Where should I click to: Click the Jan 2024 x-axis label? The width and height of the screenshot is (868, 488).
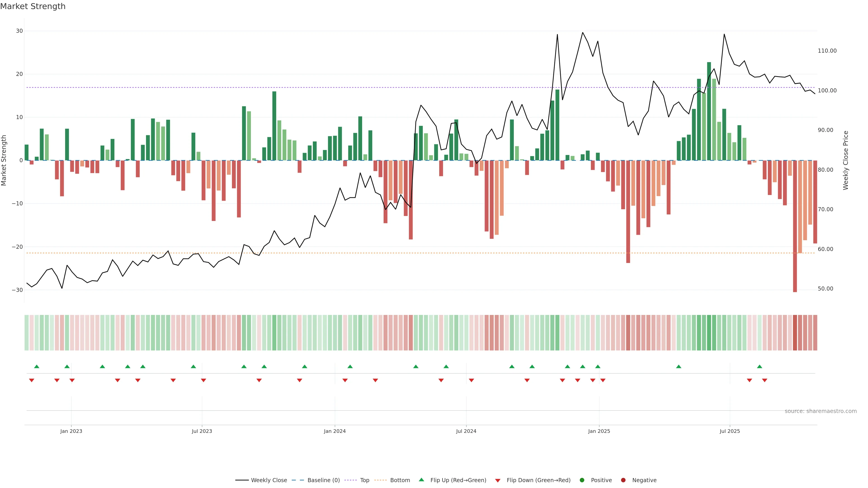[335, 431]
